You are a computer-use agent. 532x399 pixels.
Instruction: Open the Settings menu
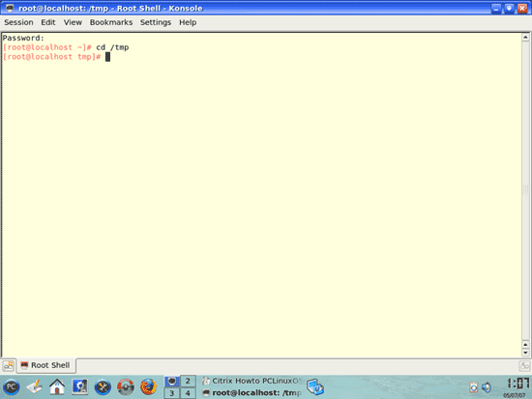coord(156,22)
